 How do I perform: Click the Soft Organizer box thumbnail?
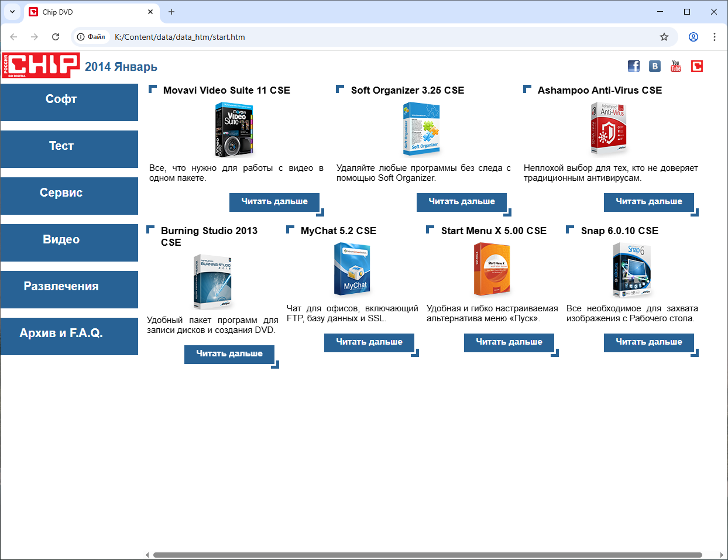421,129
